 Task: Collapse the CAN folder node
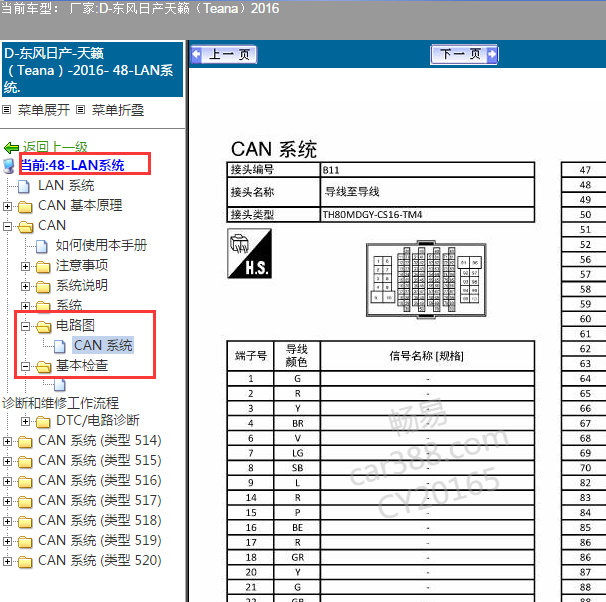pyautogui.click(x=7, y=226)
